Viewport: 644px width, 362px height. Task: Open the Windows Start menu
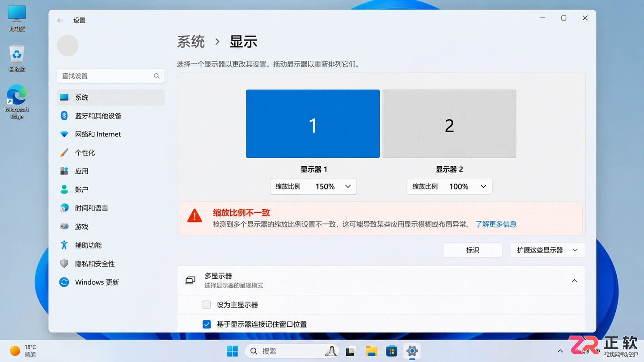click(x=233, y=351)
